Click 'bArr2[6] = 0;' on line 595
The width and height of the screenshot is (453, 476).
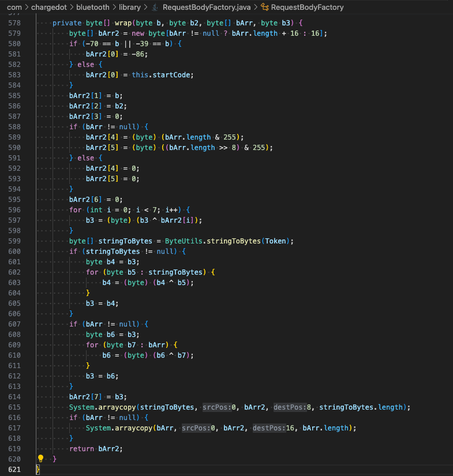click(96, 200)
